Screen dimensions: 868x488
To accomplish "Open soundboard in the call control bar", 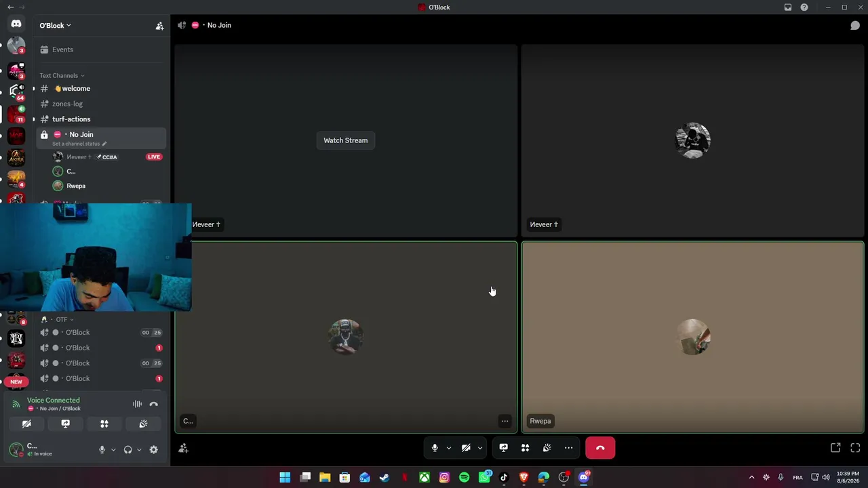I will 547,448.
